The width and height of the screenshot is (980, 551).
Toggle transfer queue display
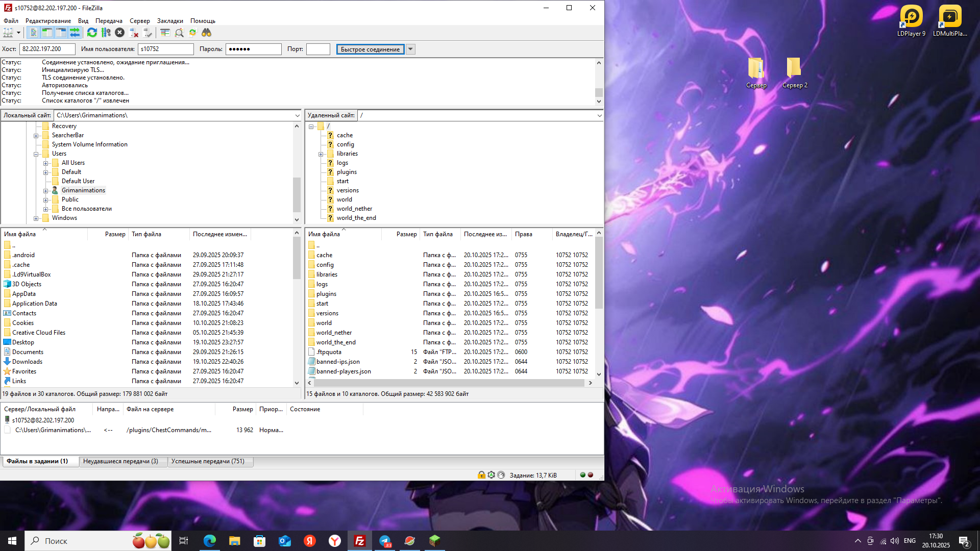(75, 33)
